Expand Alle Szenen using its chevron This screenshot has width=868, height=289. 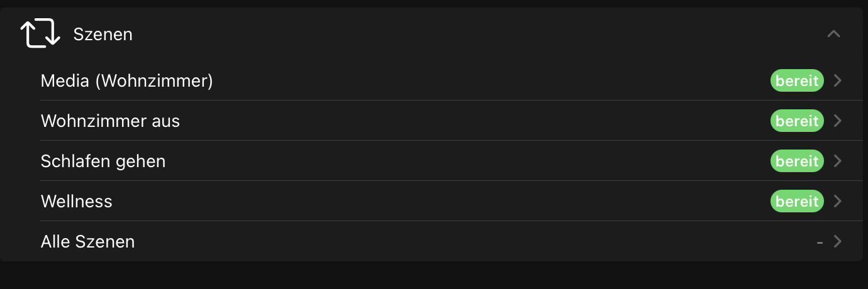(x=837, y=241)
